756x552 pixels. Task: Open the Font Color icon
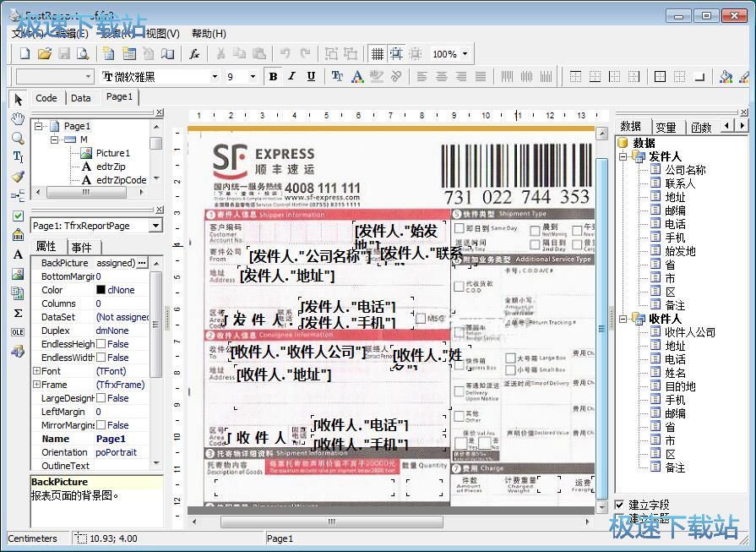[x=357, y=76]
